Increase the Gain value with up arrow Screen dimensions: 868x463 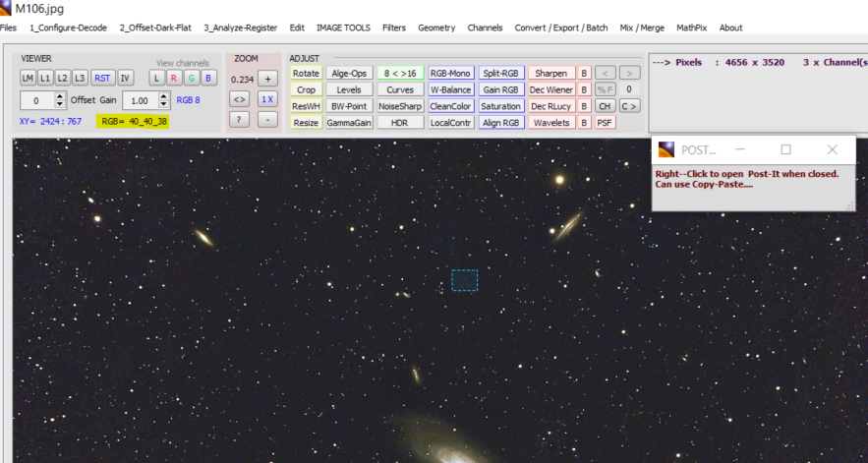(x=163, y=96)
